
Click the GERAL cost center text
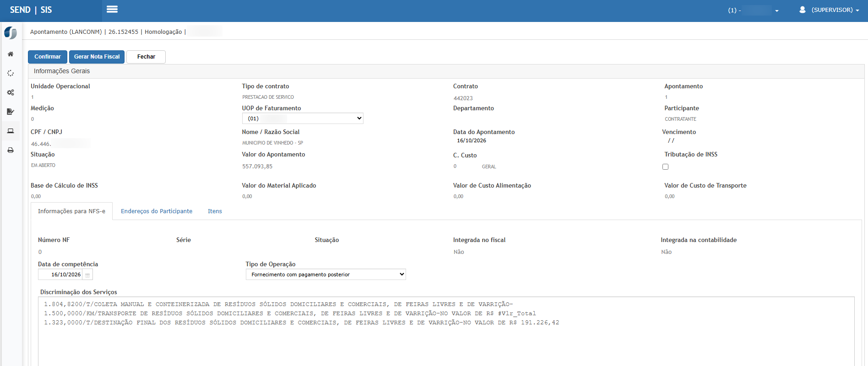coord(489,167)
